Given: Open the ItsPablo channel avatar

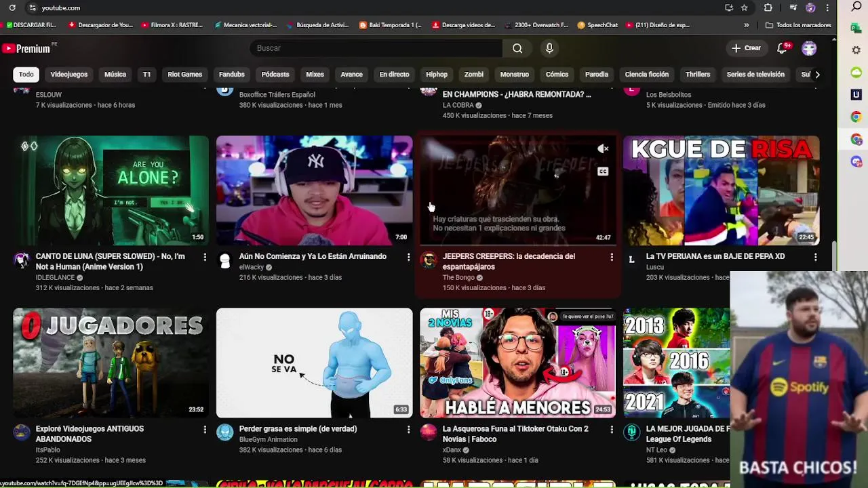Looking at the screenshot, I should tap(22, 432).
